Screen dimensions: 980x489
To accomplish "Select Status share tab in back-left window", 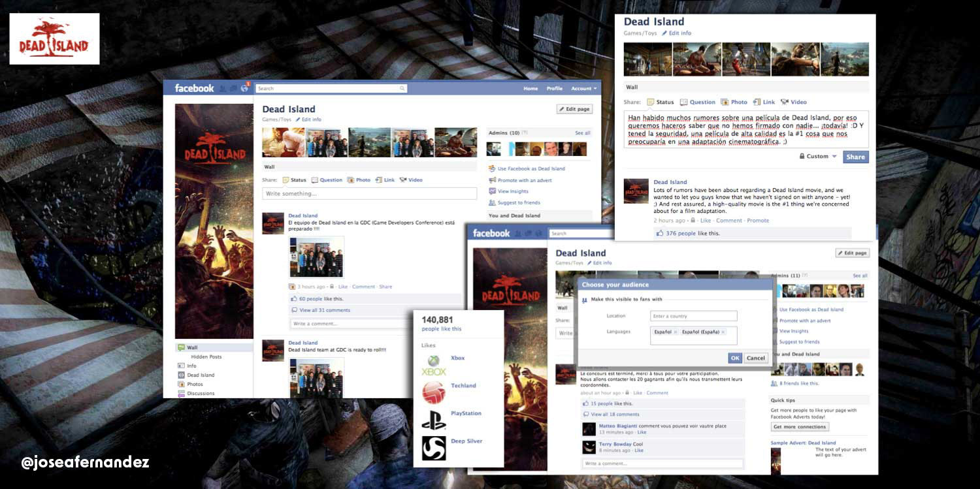I will 294,180.
